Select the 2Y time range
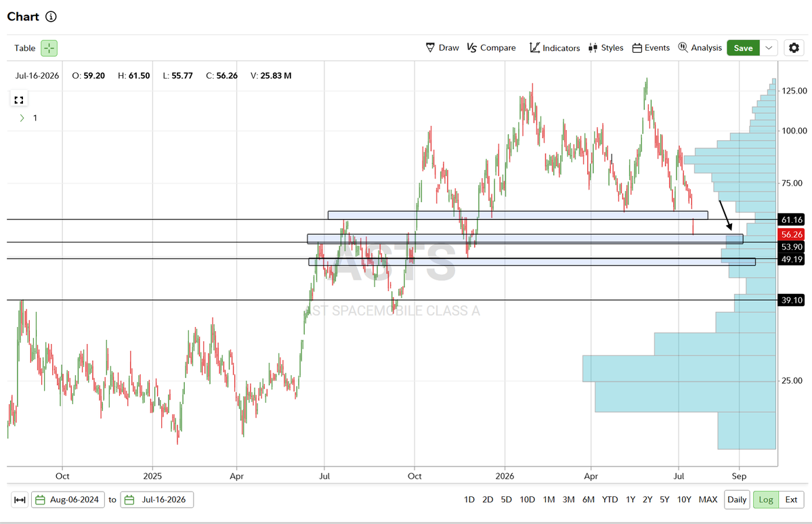The image size is (812, 524). [647, 500]
